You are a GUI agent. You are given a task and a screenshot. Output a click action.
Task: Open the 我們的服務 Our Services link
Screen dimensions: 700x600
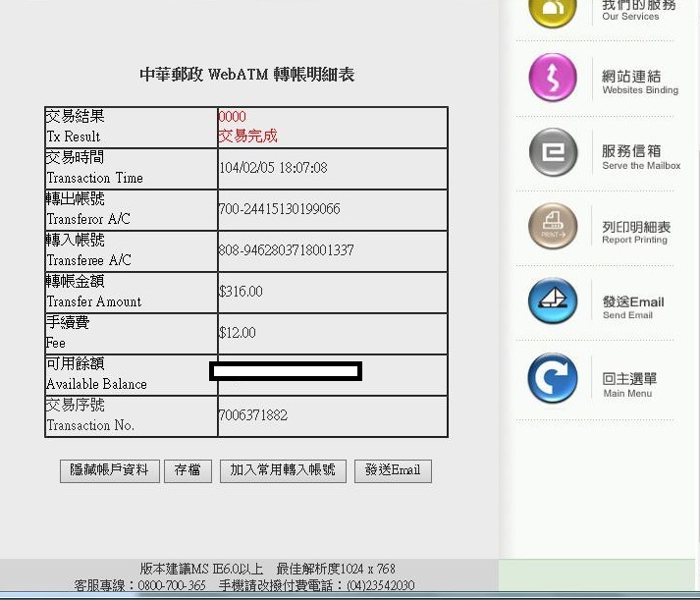tap(638, 10)
